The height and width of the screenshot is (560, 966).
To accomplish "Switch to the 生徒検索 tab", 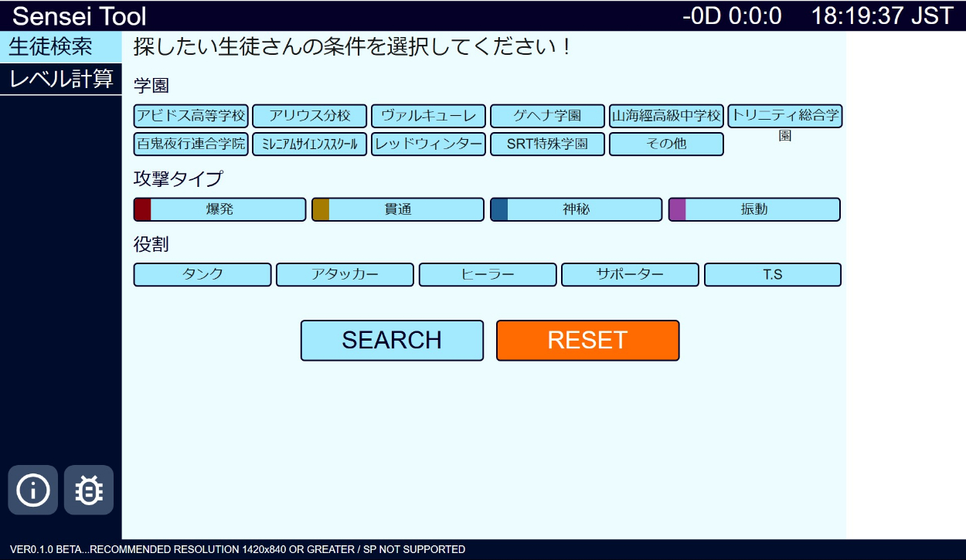I will tap(51, 47).
